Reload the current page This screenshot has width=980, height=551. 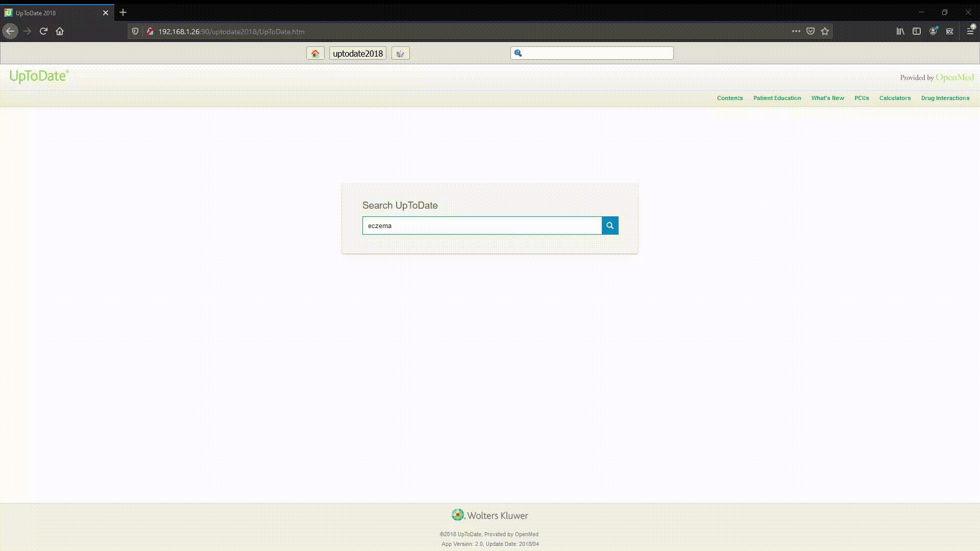(x=43, y=31)
